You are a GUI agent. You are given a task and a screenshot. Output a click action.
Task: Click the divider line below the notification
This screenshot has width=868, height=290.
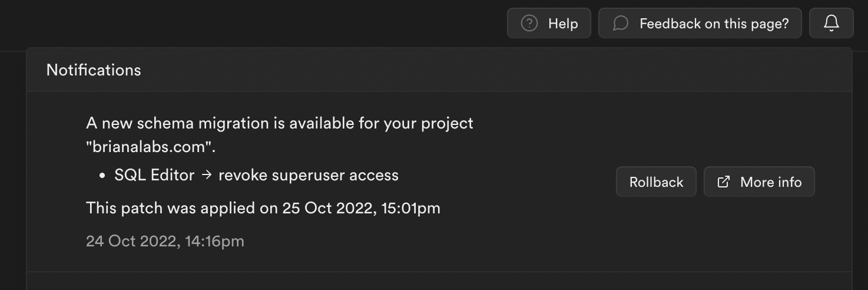pos(439,272)
